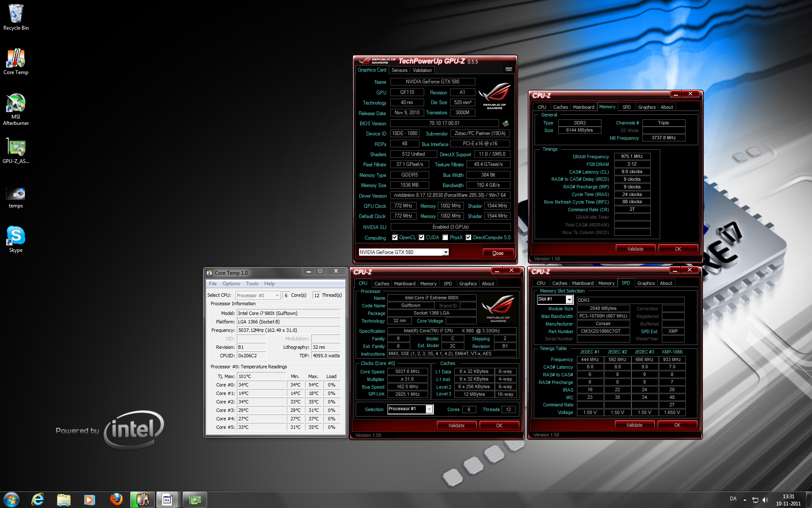Click OK in CPU-Z CPU window
Image resolution: width=812 pixels, height=508 pixels.
tap(499, 425)
